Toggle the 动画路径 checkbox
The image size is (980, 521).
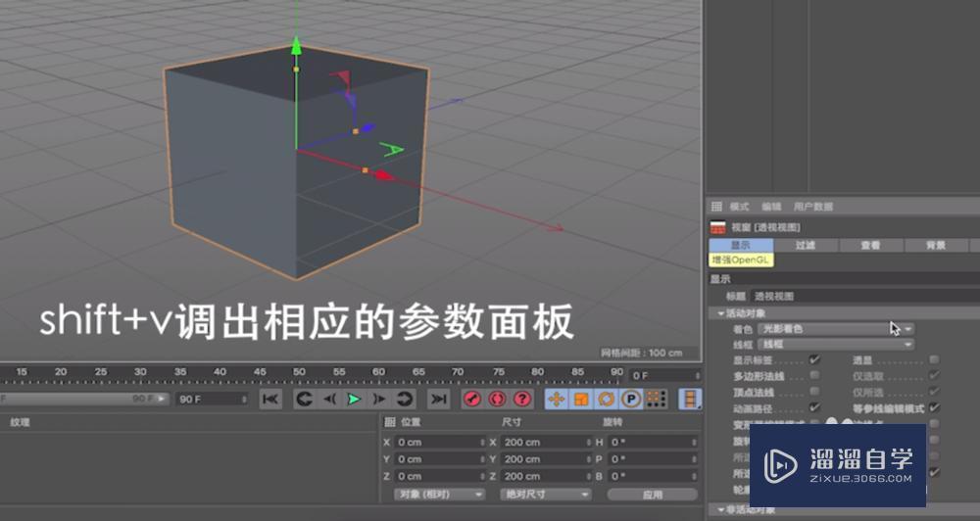click(813, 407)
